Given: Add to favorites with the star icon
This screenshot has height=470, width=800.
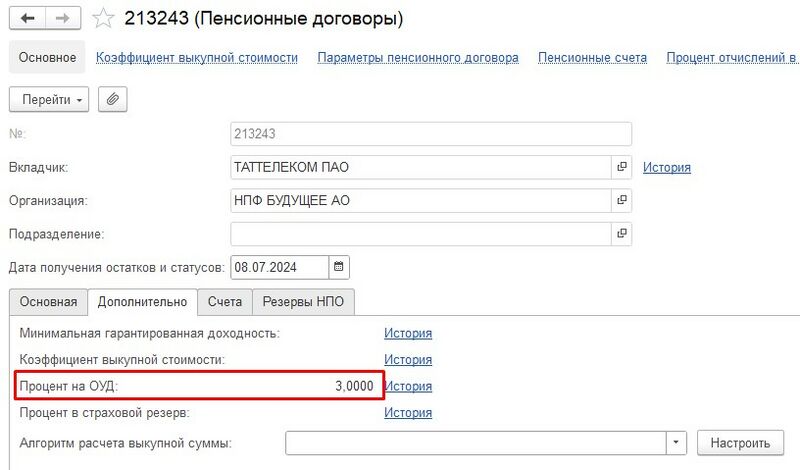Looking at the screenshot, I should click(x=103, y=18).
